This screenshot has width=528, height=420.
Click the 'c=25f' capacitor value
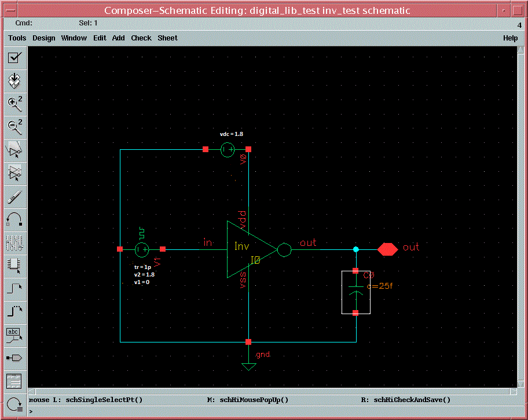(380, 286)
